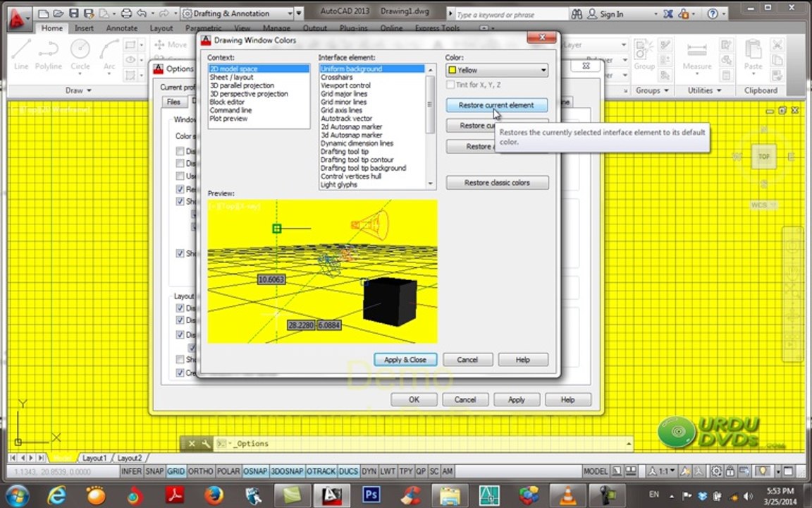Click the Infocenter search binoculars icon
Viewport: 812px width, 508px height.
tap(577, 15)
